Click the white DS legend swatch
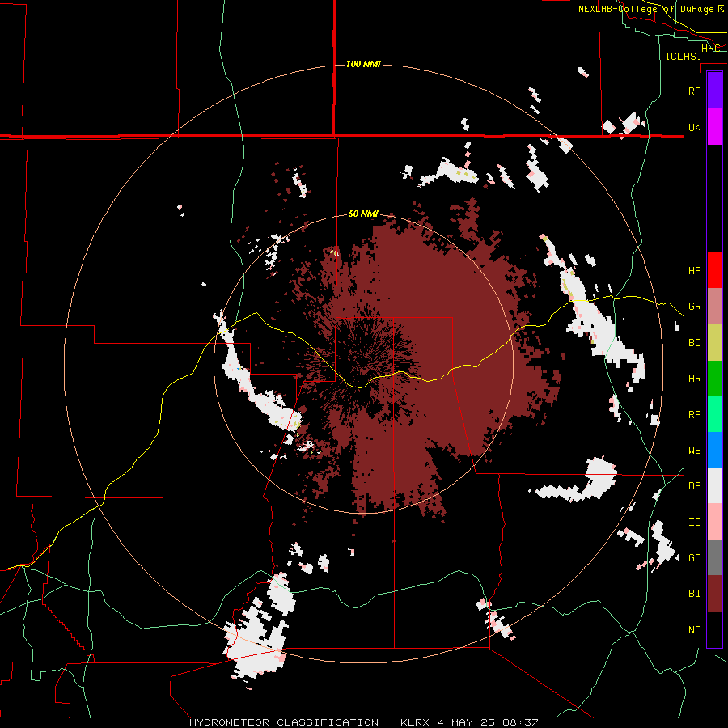Viewport: 728px width, 728px height. point(714,486)
